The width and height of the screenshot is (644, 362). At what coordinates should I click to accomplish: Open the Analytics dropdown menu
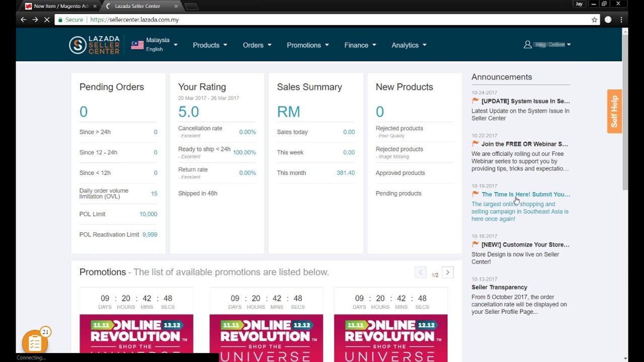[409, 45]
